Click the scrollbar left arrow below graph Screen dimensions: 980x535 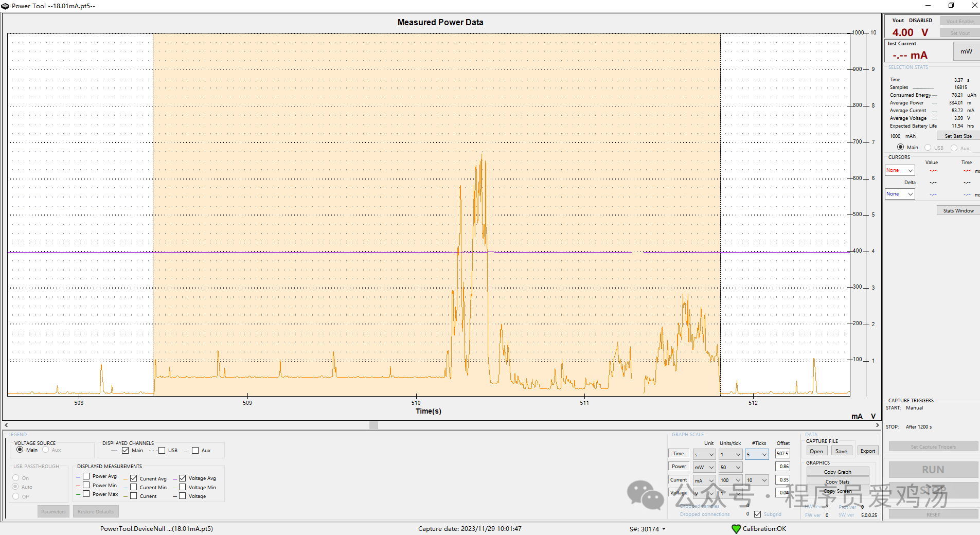point(6,425)
